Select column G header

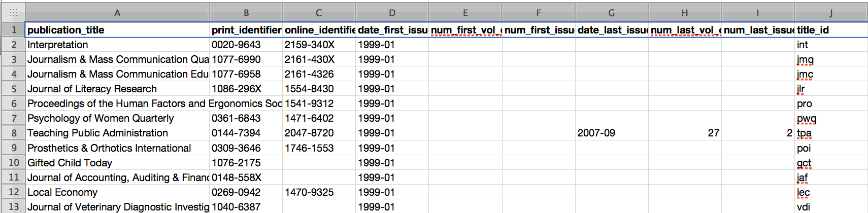(611, 13)
